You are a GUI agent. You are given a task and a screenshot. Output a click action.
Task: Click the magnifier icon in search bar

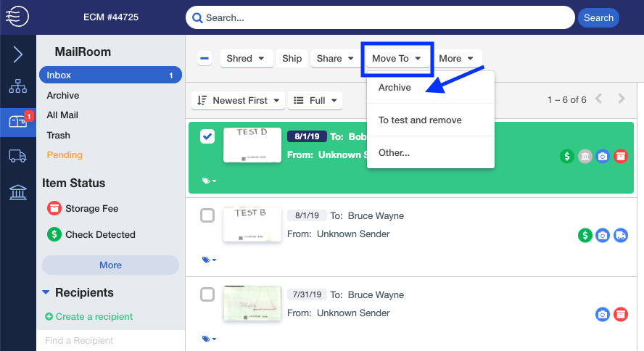click(197, 18)
